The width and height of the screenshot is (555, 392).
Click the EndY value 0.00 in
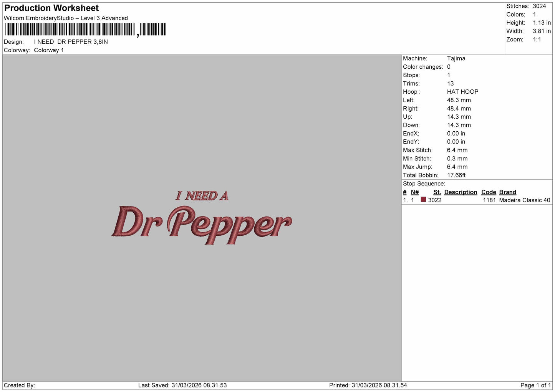(x=456, y=142)
